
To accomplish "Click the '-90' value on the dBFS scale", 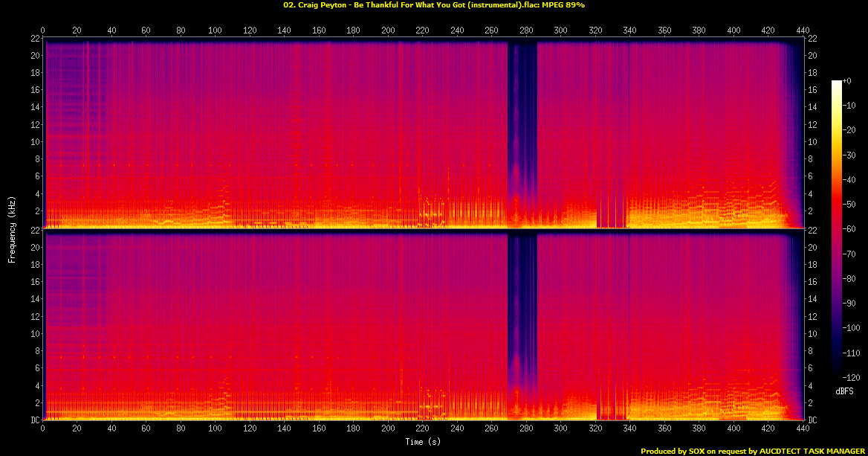I will (849, 303).
